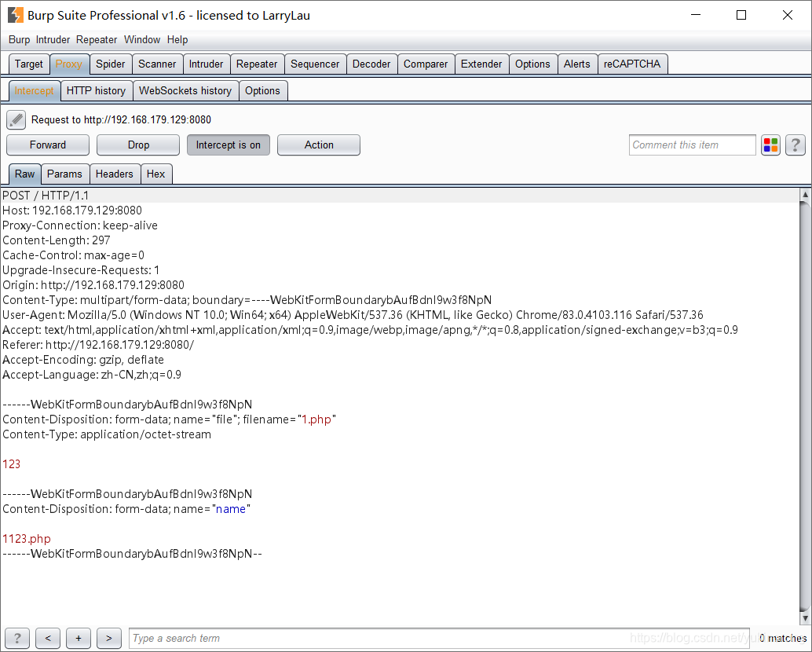Click the Accept-Encoding header line

[83, 360]
